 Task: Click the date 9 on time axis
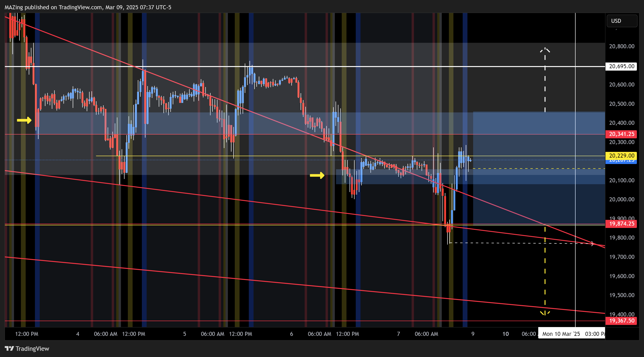point(473,334)
